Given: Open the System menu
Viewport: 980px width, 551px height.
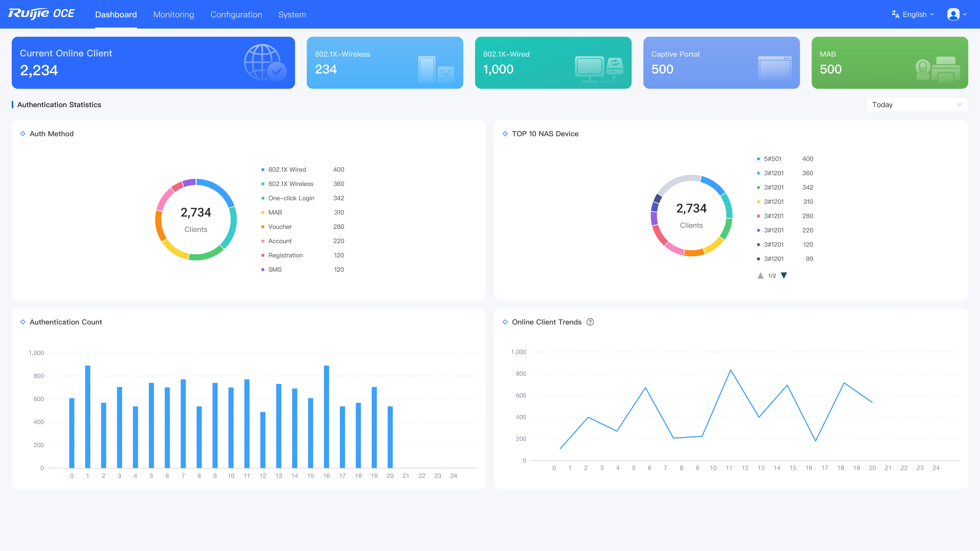Looking at the screenshot, I should tap(292, 14).
